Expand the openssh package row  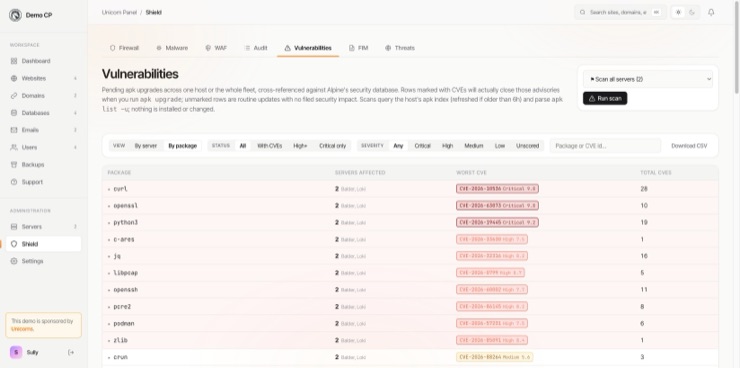click(x=410, y=290)
